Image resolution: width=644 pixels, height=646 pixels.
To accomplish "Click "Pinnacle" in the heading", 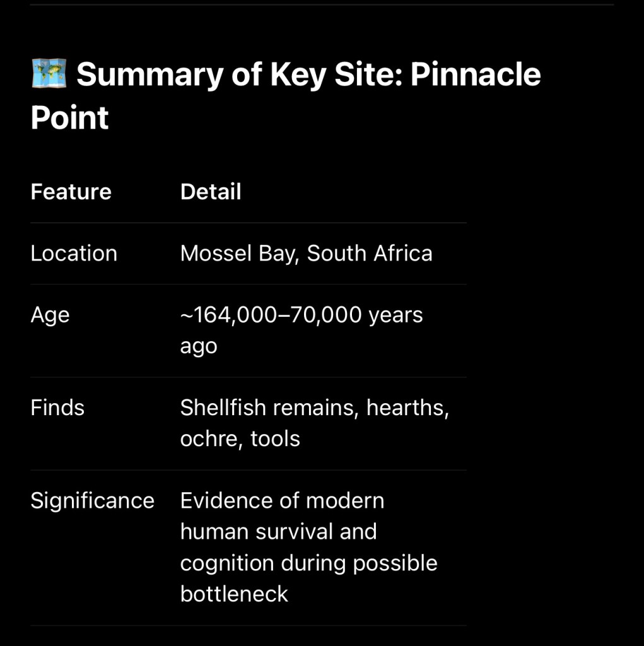I will click(476, 74).
